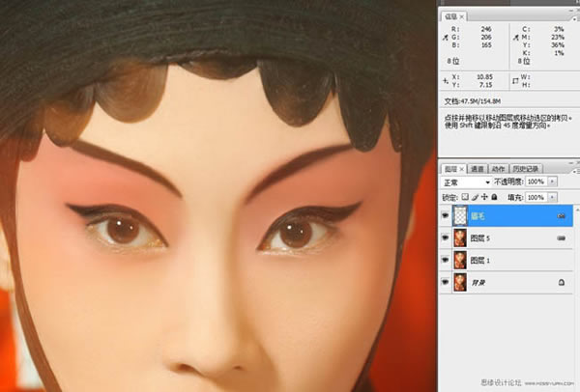Click the X coordinate value 10.85
The width and height of the screenshot is (580, 392).
click(484, 77)
